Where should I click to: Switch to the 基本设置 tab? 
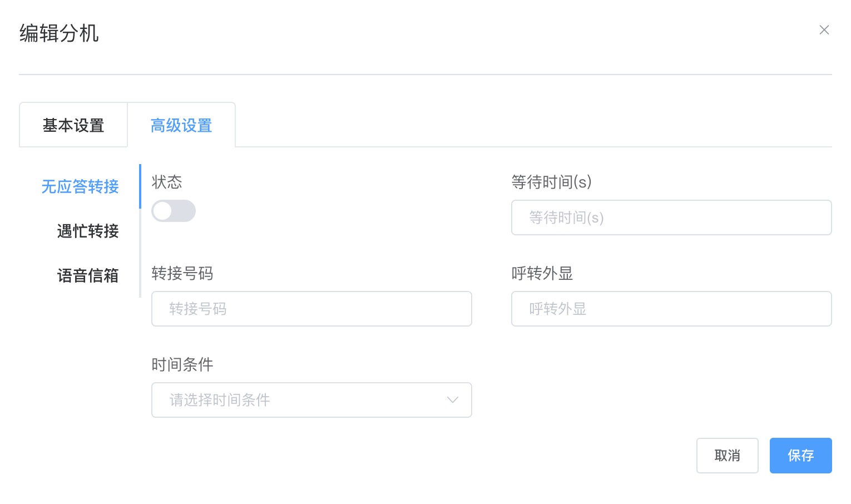coord(73,125)
